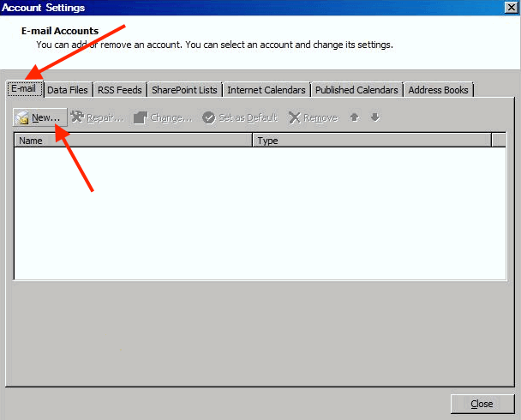Image resolution: width=521 pixels, height=420 pixels.
Task: Sort by the Type column header
Action: 372,141
